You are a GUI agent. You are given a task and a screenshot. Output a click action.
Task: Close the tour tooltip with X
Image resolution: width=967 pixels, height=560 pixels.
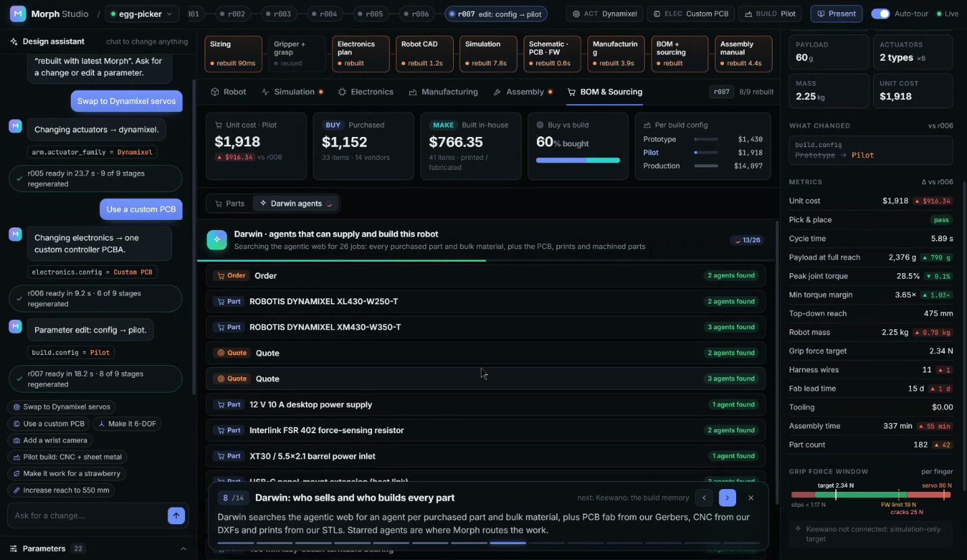(750, 498)
